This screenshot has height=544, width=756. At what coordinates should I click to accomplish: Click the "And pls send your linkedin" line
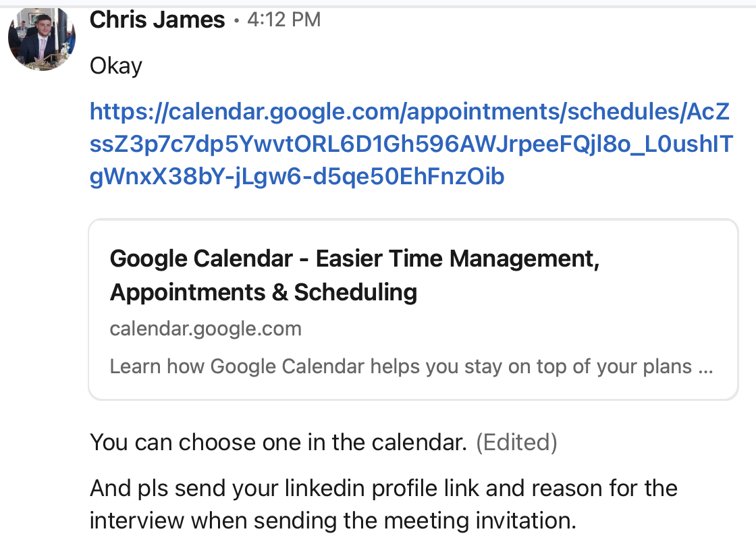pos(383,488)
